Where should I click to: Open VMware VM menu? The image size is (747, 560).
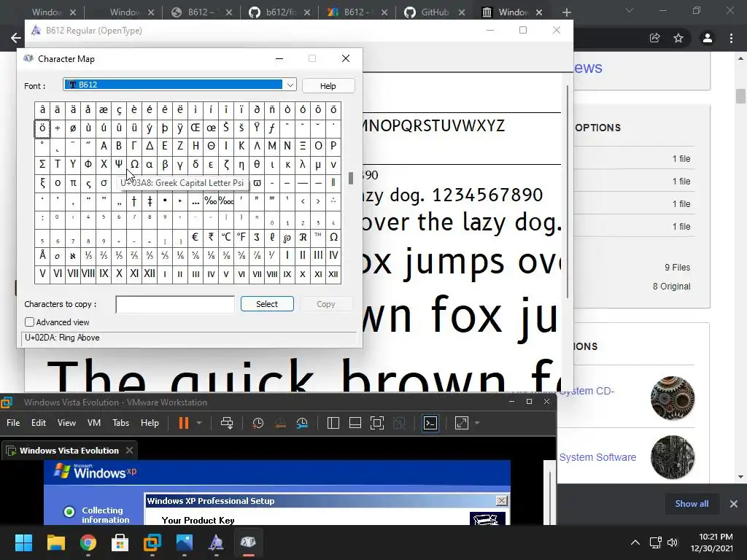[x=94, y=423]
